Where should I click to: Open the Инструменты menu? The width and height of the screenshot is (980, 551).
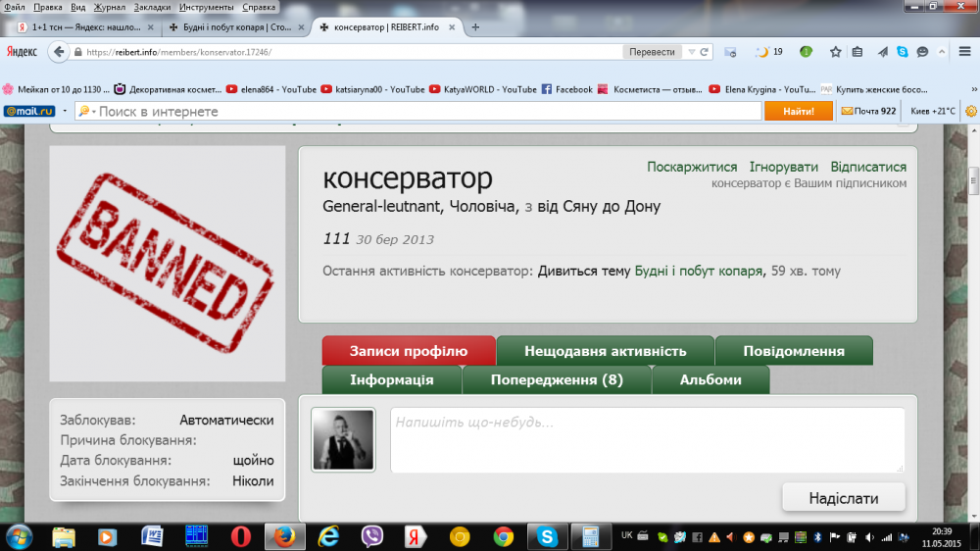(206, 7)
